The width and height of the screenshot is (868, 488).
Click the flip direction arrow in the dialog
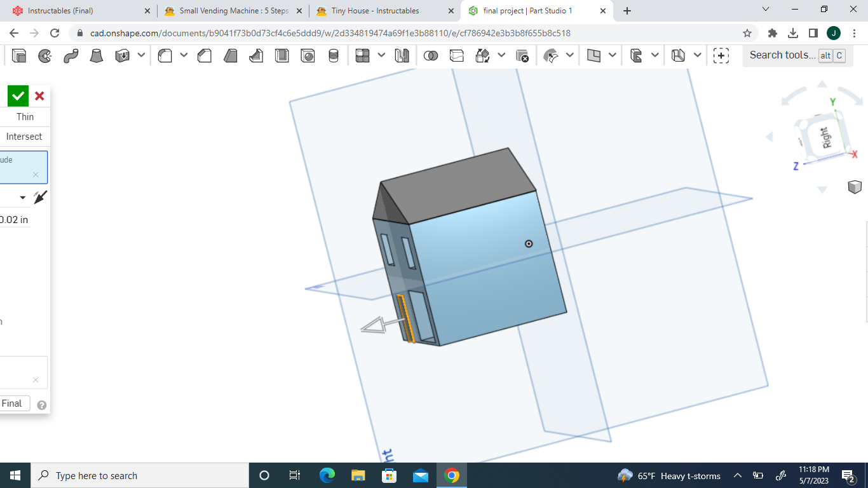(39, 197)
